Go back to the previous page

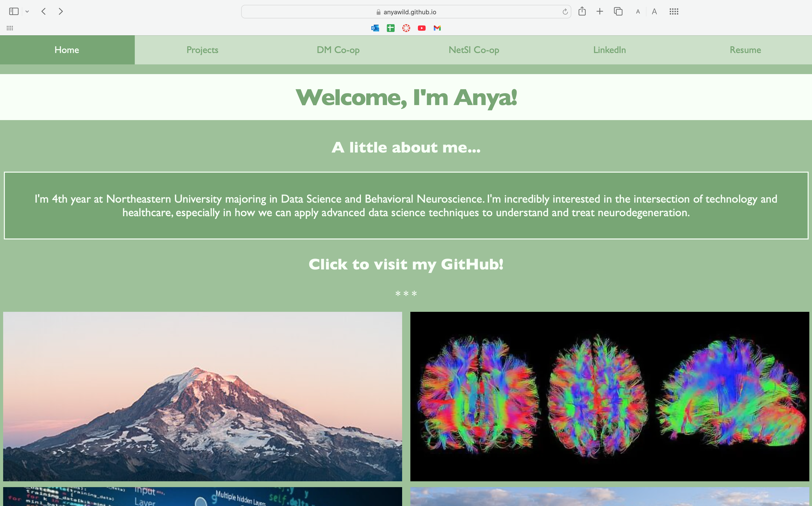[44, 12]
